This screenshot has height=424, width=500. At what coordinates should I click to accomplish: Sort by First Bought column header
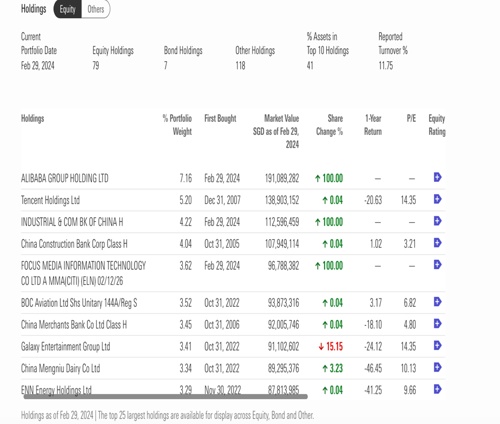coord(220,119)
